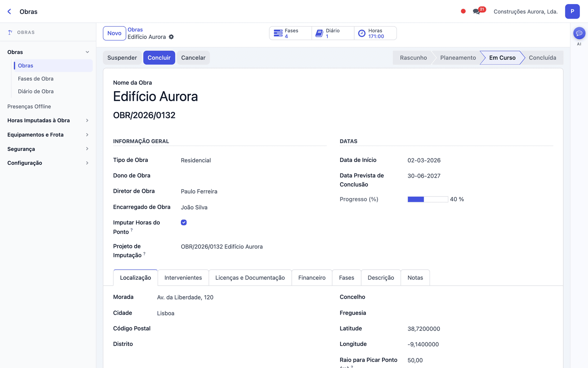
Task: Click the Código Postal empty field
Action: point(242,329)
